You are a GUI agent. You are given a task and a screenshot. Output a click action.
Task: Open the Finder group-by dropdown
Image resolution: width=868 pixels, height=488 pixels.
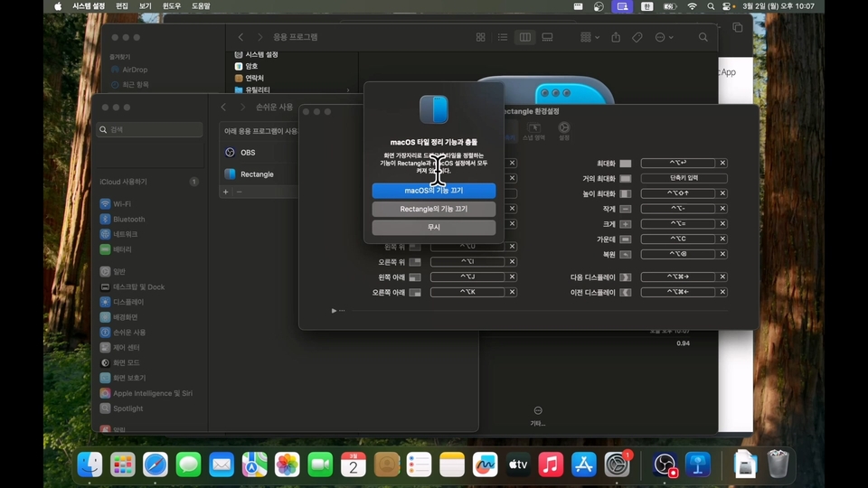tap(590, 37)
